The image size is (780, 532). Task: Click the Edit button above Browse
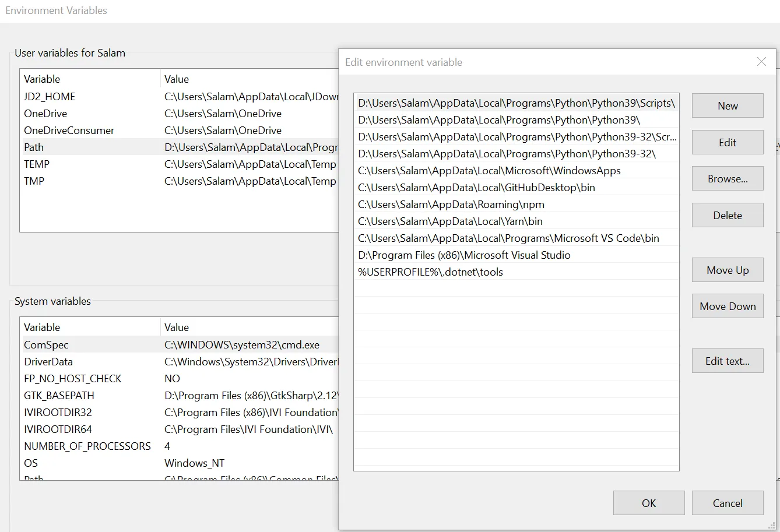tap(728, 142)
